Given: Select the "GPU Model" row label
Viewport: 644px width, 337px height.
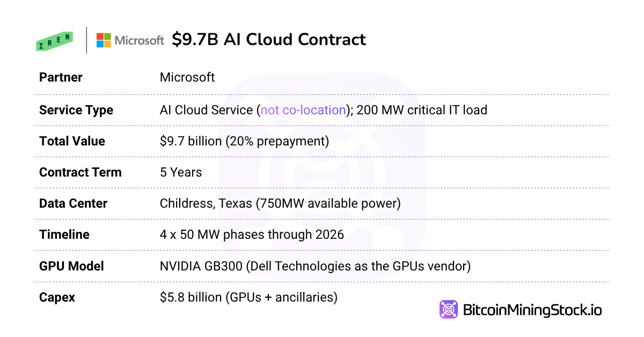Looking at the screenshot, I should tap(71, 266).
